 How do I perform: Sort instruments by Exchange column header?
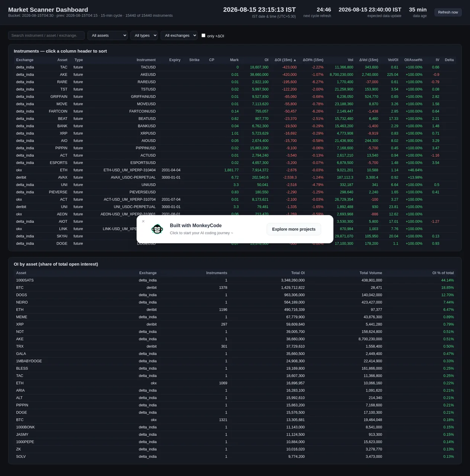point(25,60)
